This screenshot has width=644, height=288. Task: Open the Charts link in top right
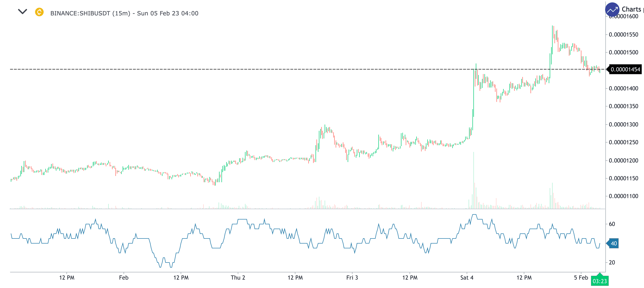[x=631, y=9]
